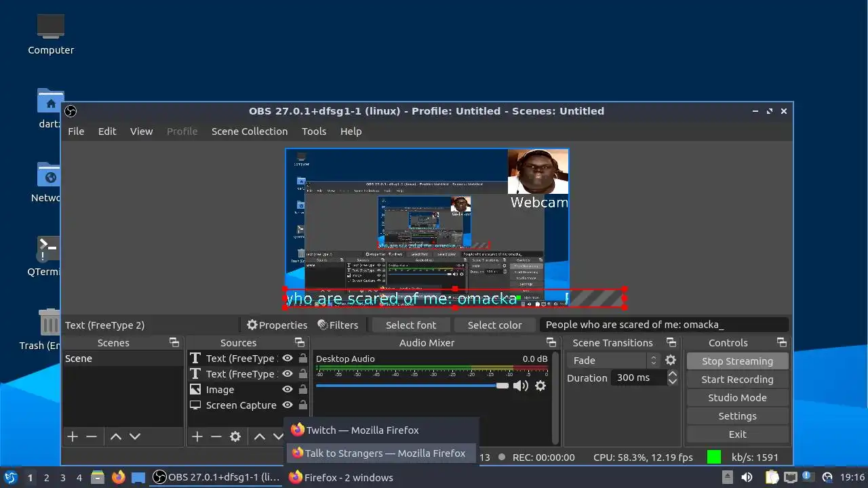Move scene up in Scenes panel
Viewport: 868px width, 488px height.
[x=116, y=436]
